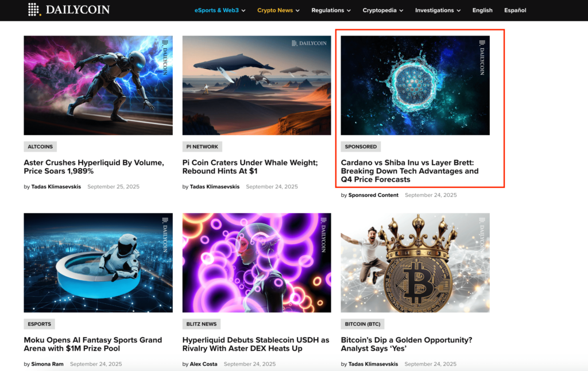588x371 pixels.
Task: Open the Aster Crushes Hyperliquid headline
Action: pos(94,167)
